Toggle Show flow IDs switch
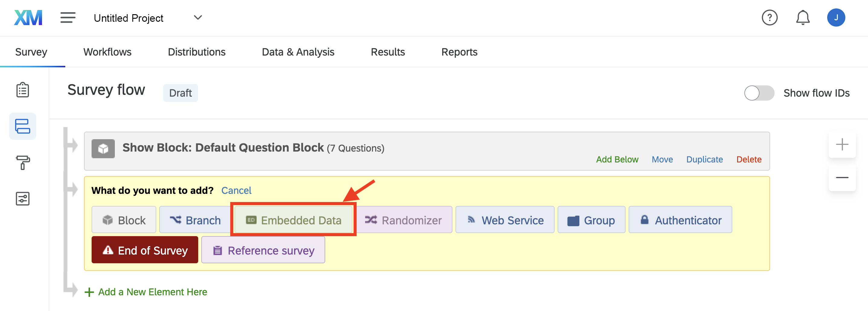The width and height of the screenshot is (868, 311). [x=759, y=93]
